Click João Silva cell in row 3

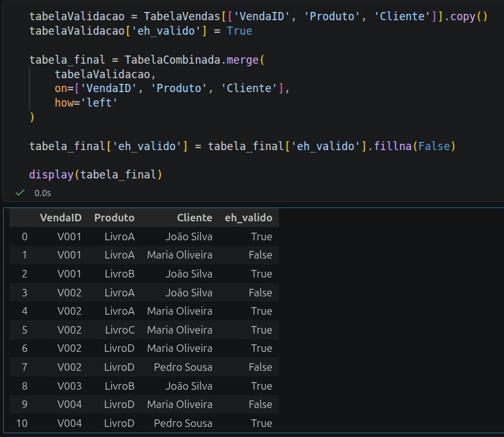pos(189,293)
